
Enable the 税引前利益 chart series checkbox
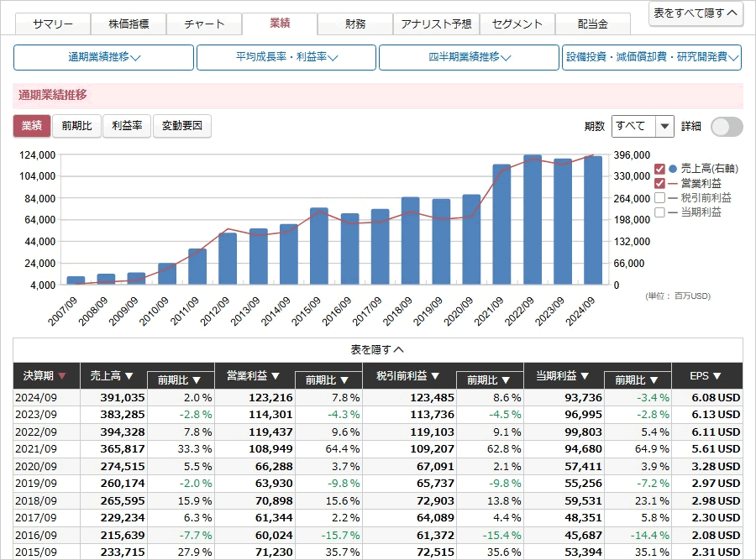tap(659, 198)
